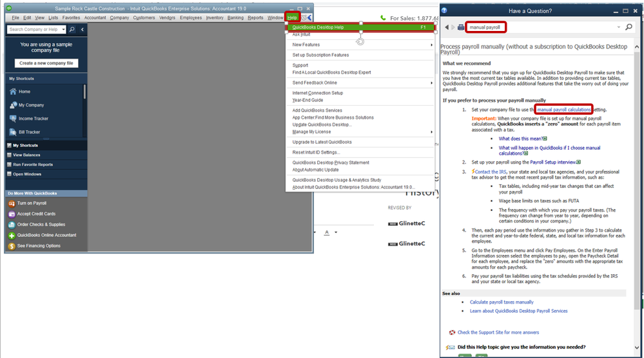This screenshot has width=644, height=358.
Task: Print the help topic
Action: pos(461,27)
